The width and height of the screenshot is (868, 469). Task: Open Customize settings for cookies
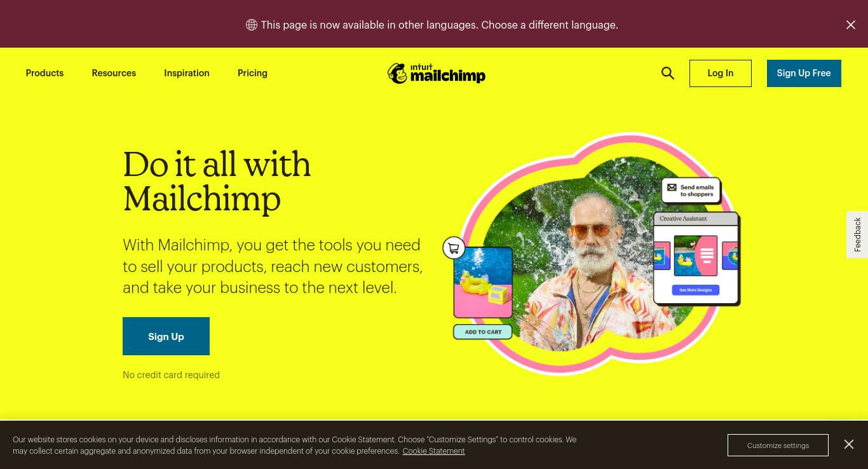778,445
